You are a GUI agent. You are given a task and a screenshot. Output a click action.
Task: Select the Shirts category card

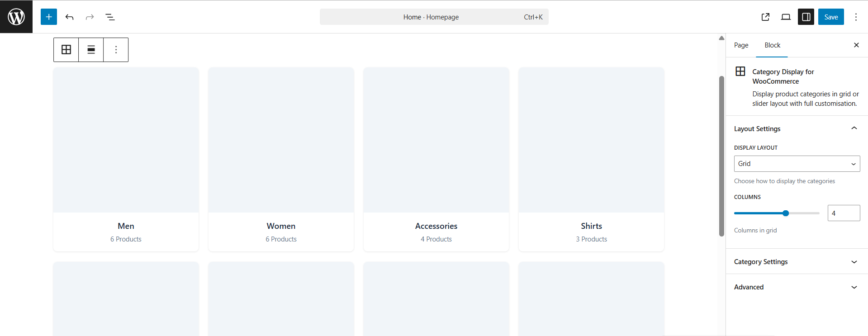591,159
